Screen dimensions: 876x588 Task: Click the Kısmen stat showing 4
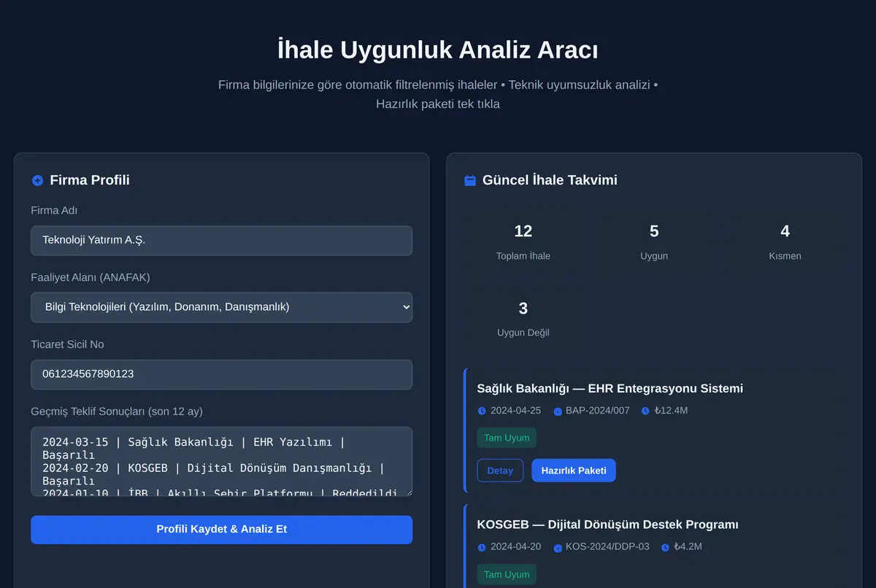pyautogui.click(x=785, y=241)
